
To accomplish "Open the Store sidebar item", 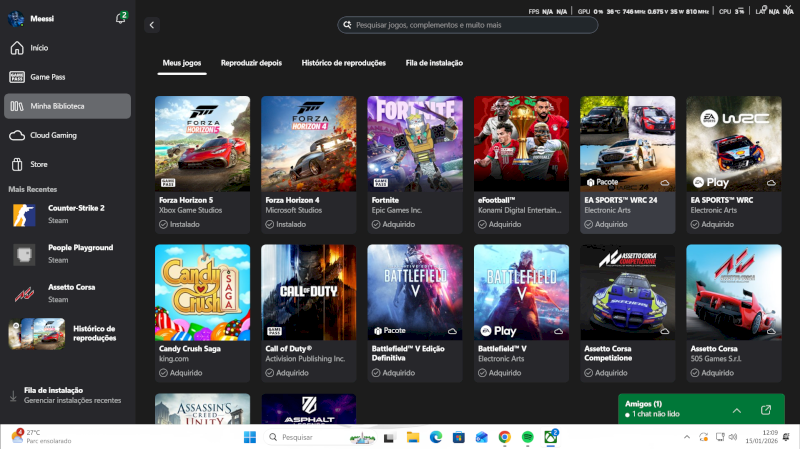I will pyautogui.click(x=67, y=164).
